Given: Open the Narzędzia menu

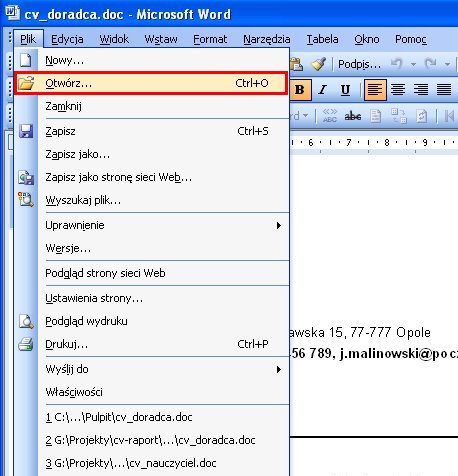Looking at the screenshot, I should point(267,39).
